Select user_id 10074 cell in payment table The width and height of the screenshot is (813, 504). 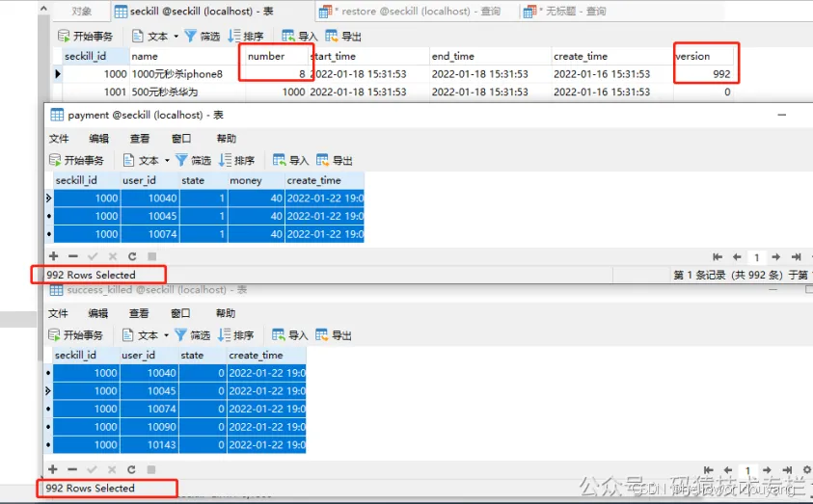(149, 234)
